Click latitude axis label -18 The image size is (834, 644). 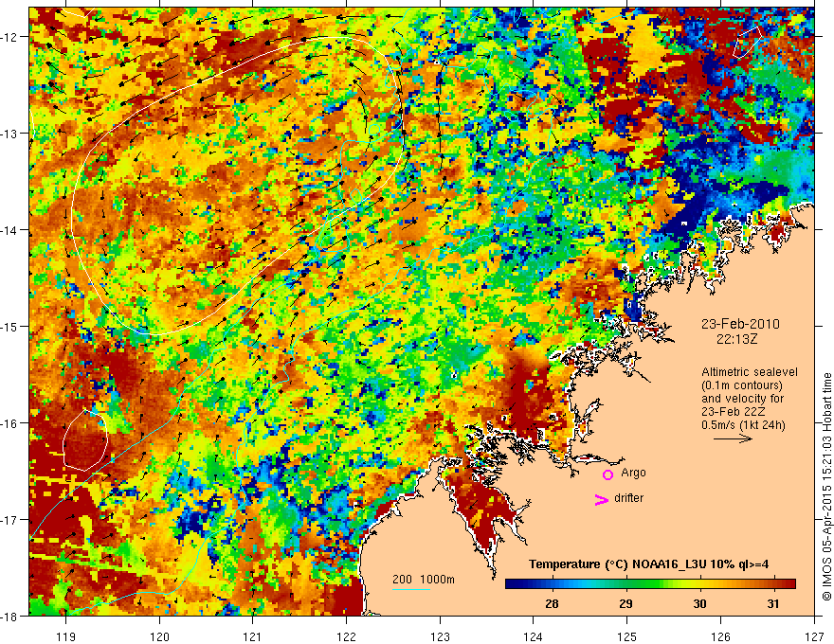point(10,616)
